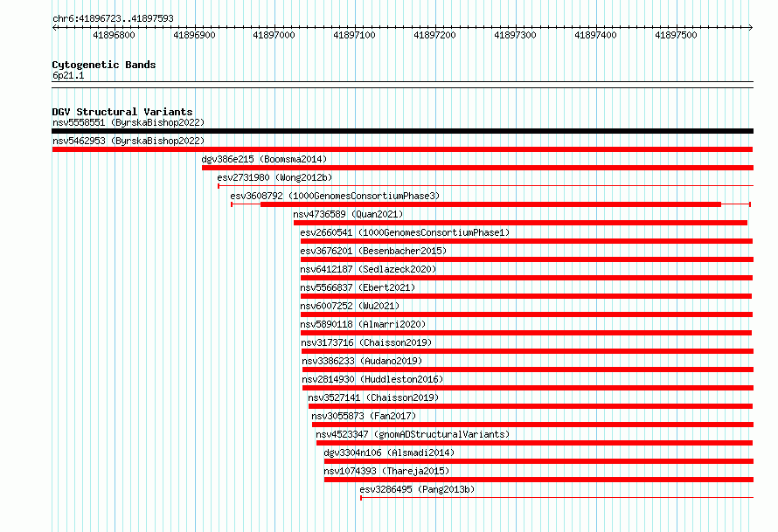
Task: Select the nsv2814930 red bar
Action: coord(528,388)
